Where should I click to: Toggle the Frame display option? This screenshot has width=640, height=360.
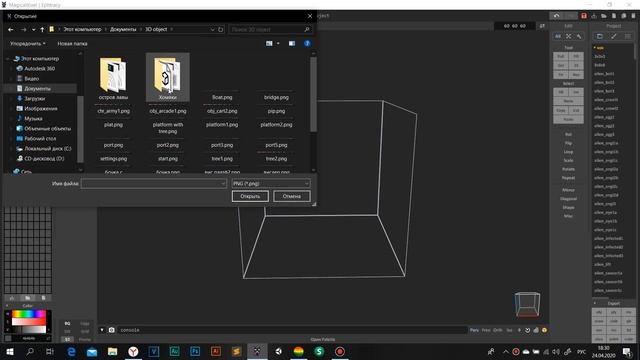[84, 339]
